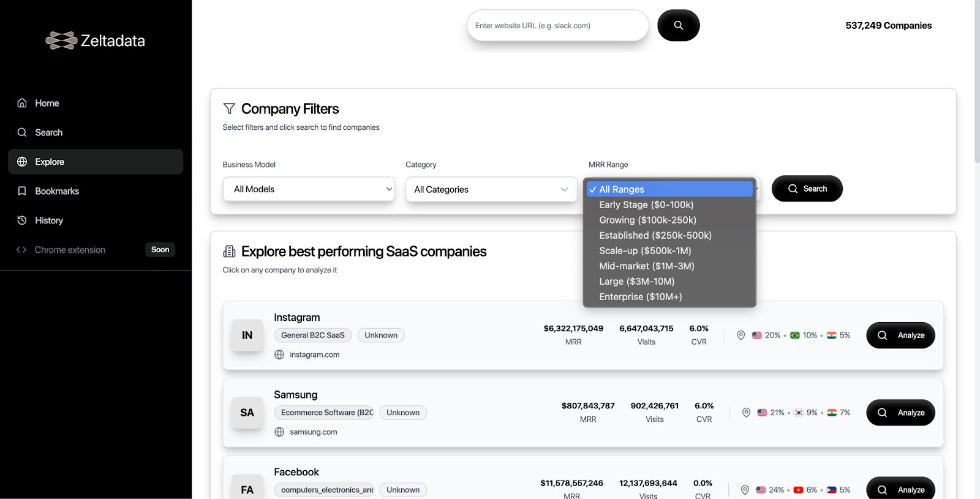Screen dimensions: 980x499
Task: Click Instagram MRR value $6,322,175,049
Action: [573, 328]
